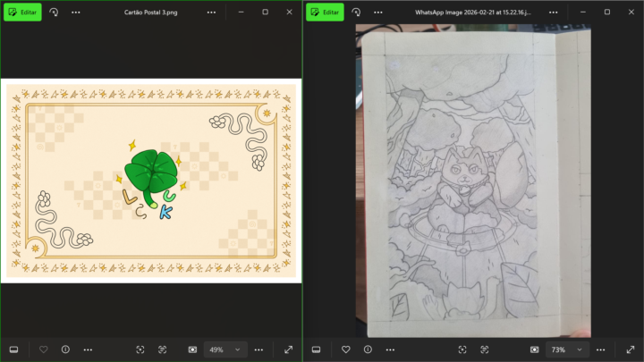Screen dimensions: 644x362
Task: Enter full screen in the Cartão Postal window
Action: 288,349
